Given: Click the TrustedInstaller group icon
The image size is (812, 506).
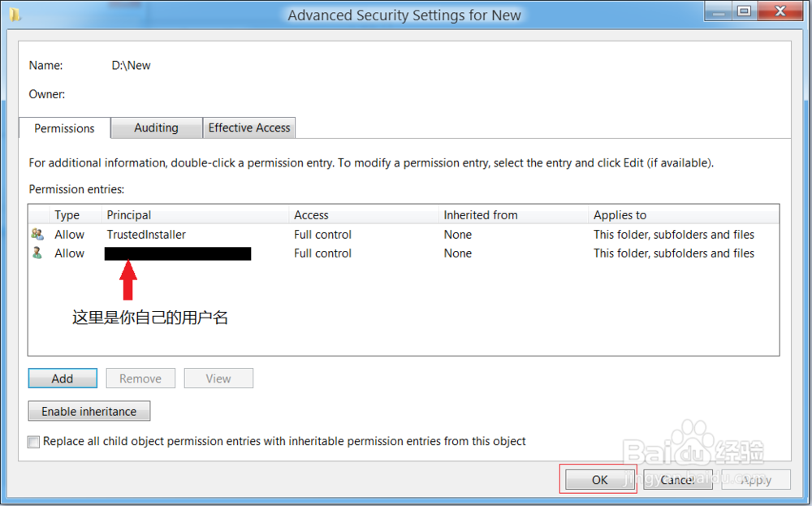Looking at the screenshot, I should point(37,235).
